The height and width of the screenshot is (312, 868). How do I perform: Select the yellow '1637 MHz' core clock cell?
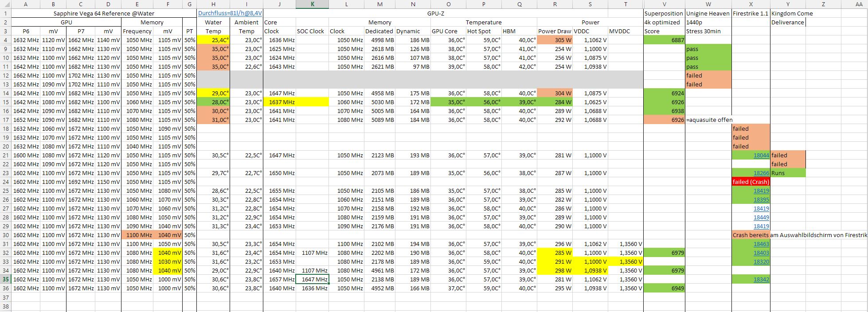pyautogui.click(x=279, y=102)
